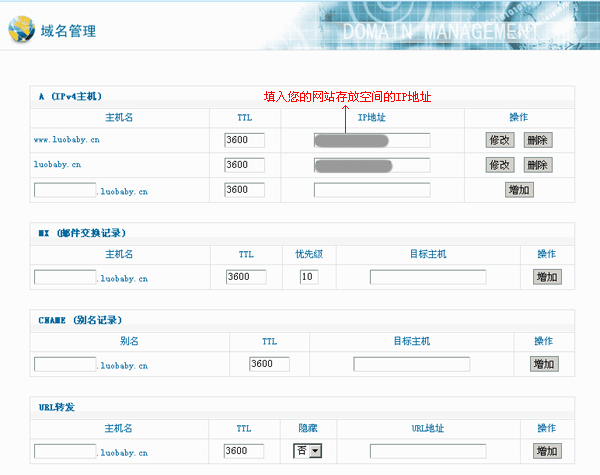Click 修改 button for luobaby.cn record

499,165
